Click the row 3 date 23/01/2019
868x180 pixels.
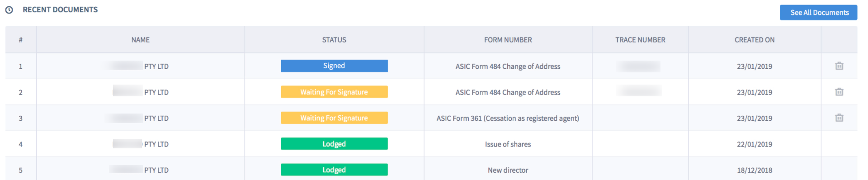pos(755,118)
